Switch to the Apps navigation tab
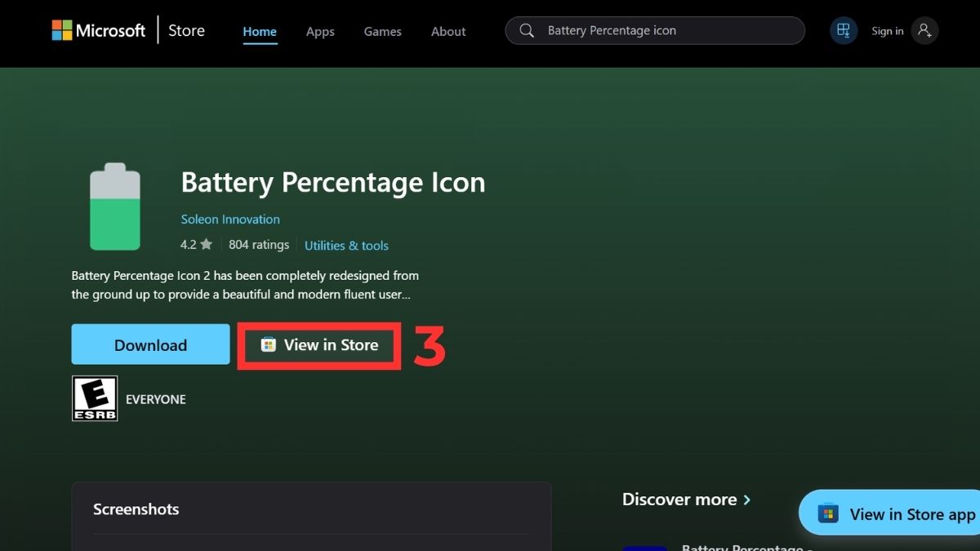Image resolution: width=980 pixels, height=551 pixels. coord(319,32)
